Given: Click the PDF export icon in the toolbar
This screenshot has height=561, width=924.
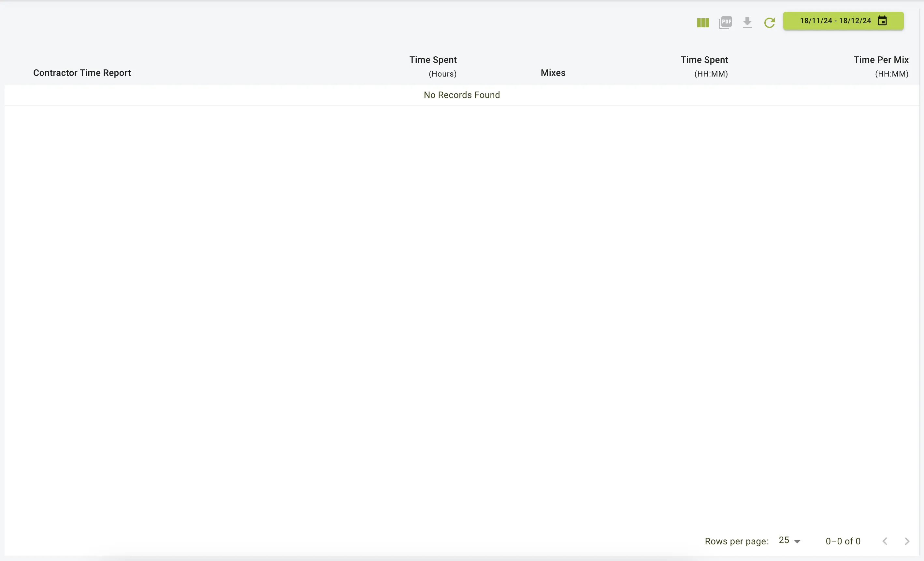Looking at the screenshot, I should click(725, 22).
